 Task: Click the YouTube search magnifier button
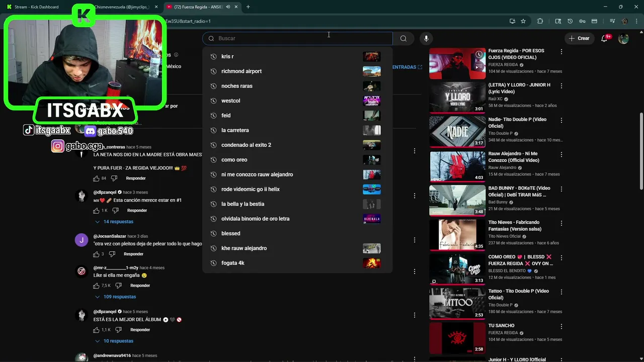403,38
